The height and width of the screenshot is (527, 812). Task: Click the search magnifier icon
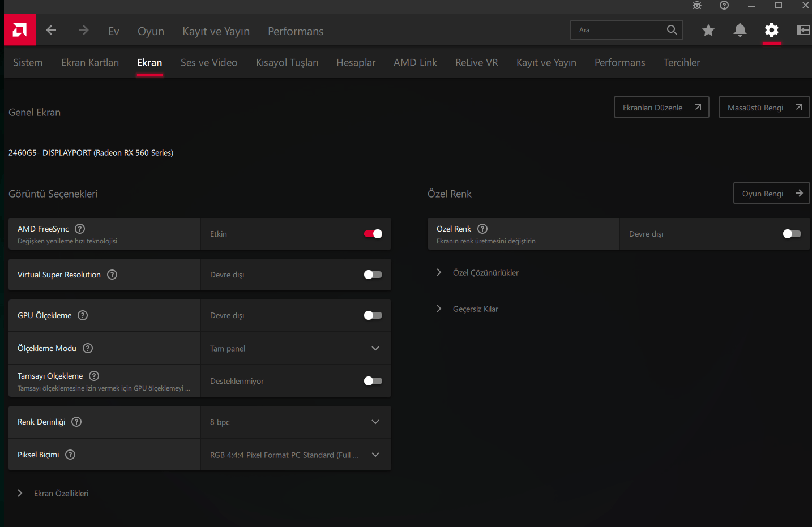pyautogui.click(x=672, y=30)
